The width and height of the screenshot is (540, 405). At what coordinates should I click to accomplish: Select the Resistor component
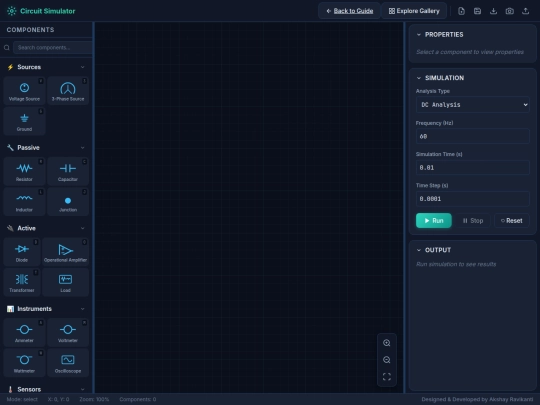(24, 171)
